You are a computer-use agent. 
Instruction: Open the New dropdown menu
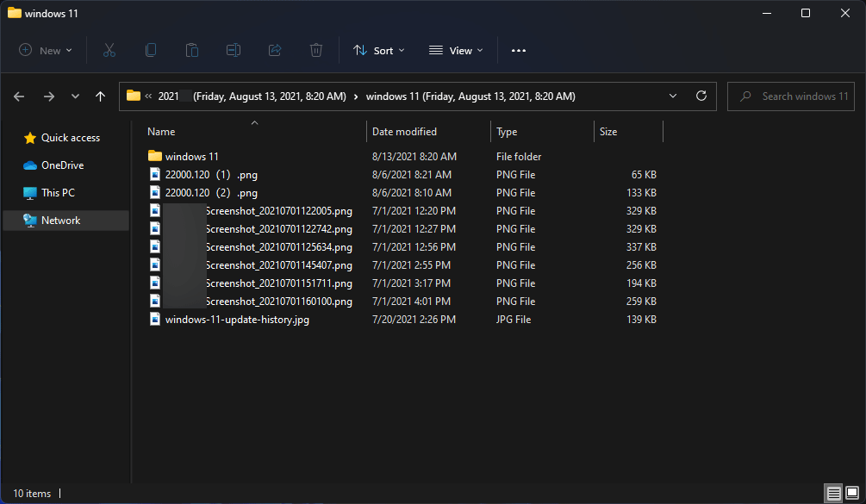click(46, 50)
